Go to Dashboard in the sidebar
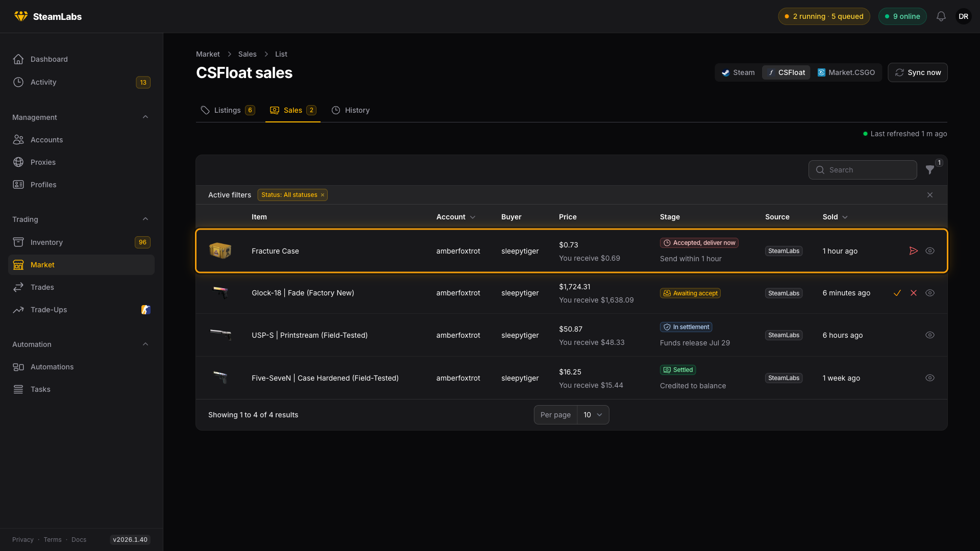This screenshot has width=980, height=551. pos(82,59)
